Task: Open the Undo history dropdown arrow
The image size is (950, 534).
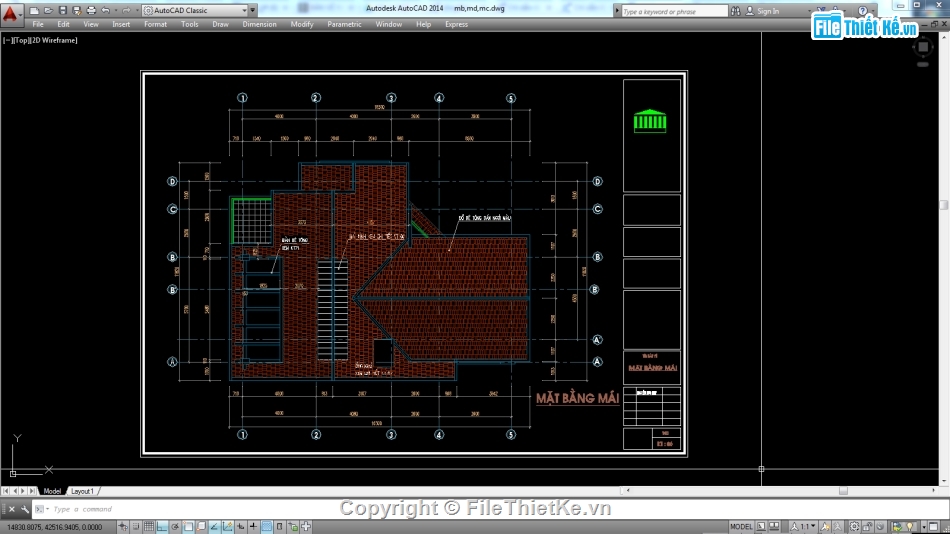Action: pyautogui.click(x=116, y=10)
